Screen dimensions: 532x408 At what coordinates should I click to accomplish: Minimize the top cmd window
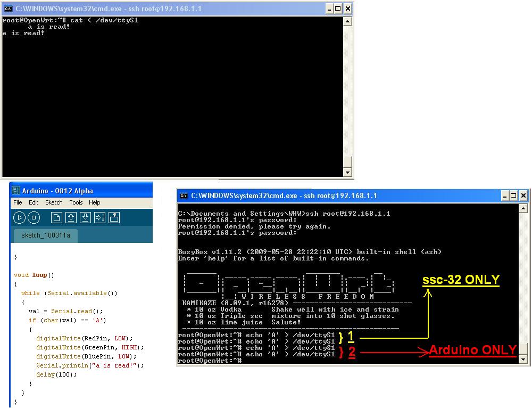point(329,9)
